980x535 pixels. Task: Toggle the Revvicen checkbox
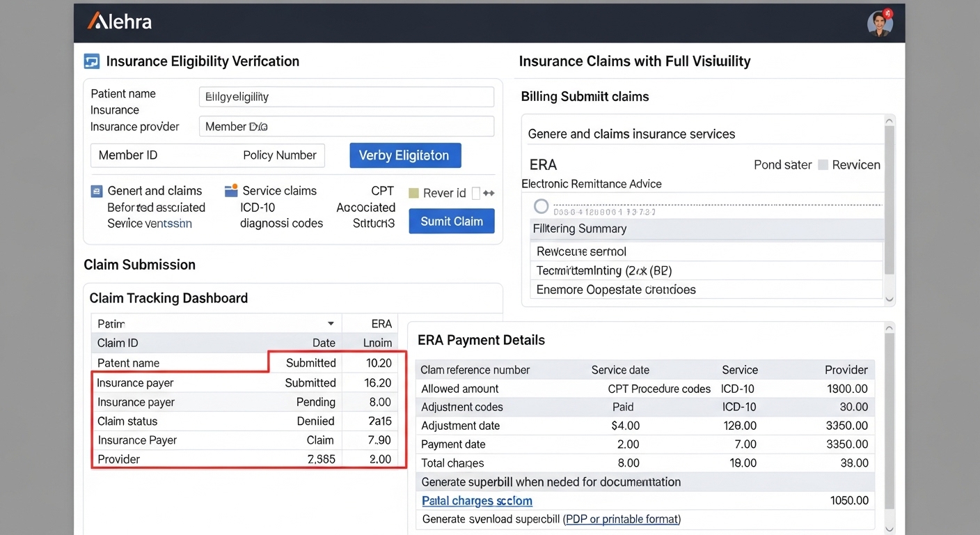823,165
